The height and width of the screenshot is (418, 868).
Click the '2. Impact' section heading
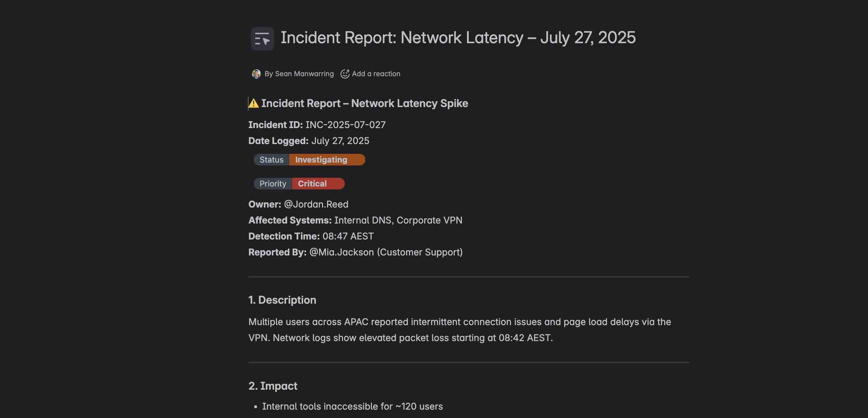[x=273, y=386]
